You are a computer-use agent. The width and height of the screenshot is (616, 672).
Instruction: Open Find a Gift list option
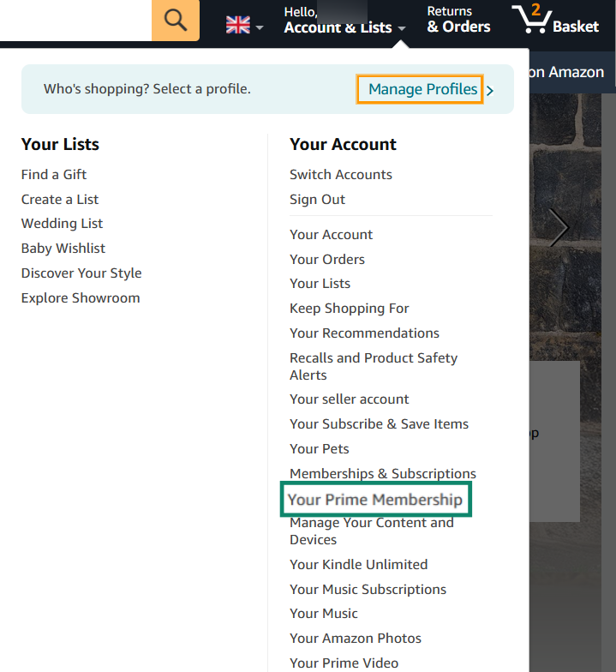pyautogui.click(x=54, y=174)
